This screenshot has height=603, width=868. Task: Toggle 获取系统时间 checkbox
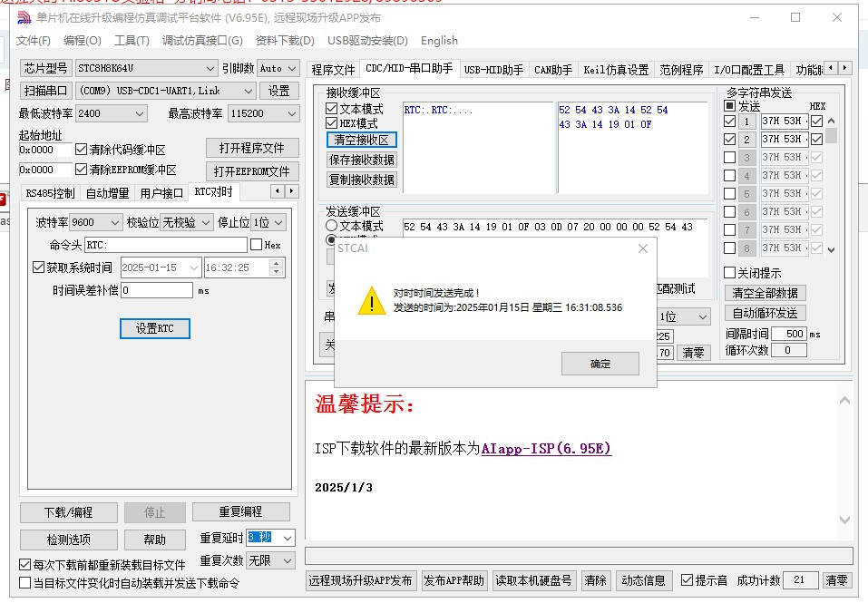coord(38,267)
